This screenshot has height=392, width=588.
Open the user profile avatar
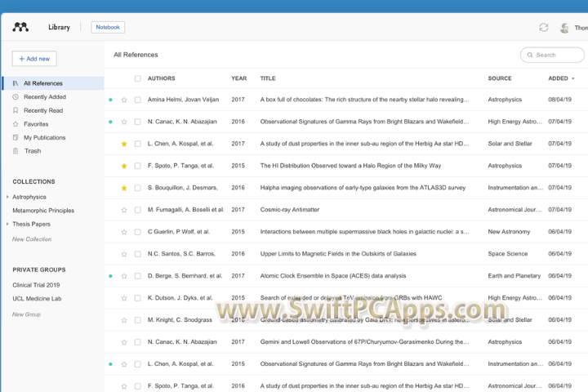(564, 28)
